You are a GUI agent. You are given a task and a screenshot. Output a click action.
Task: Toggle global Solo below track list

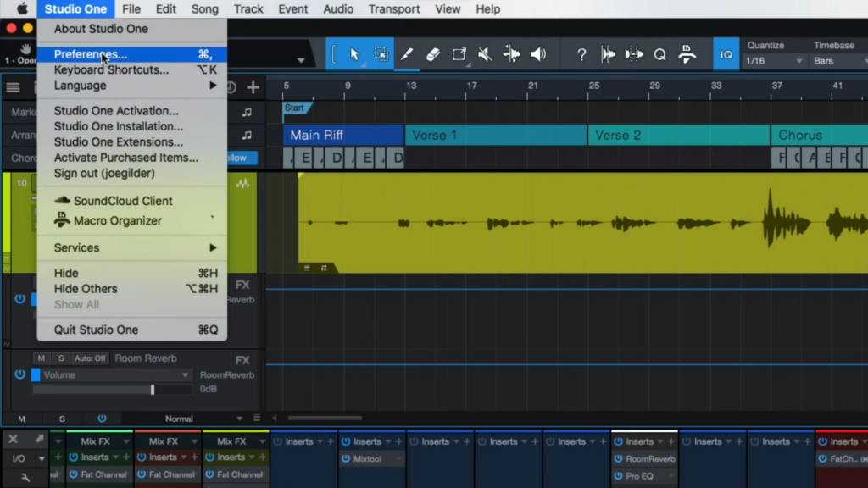(62, 419)
